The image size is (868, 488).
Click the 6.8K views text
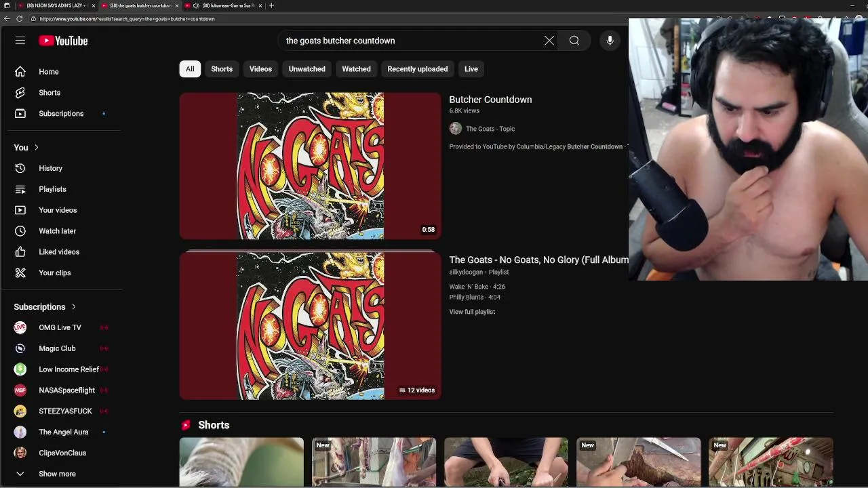click(x=464, y=111)
